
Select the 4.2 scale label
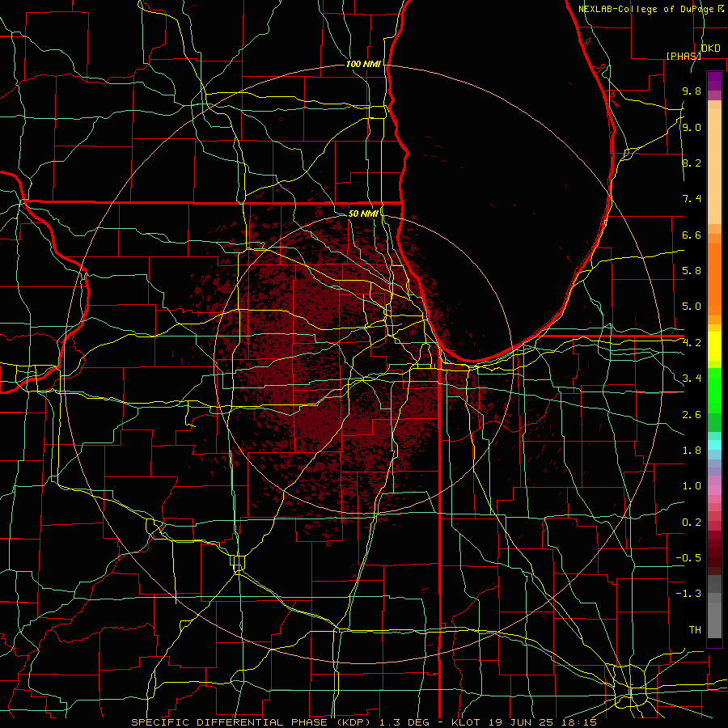692,343
